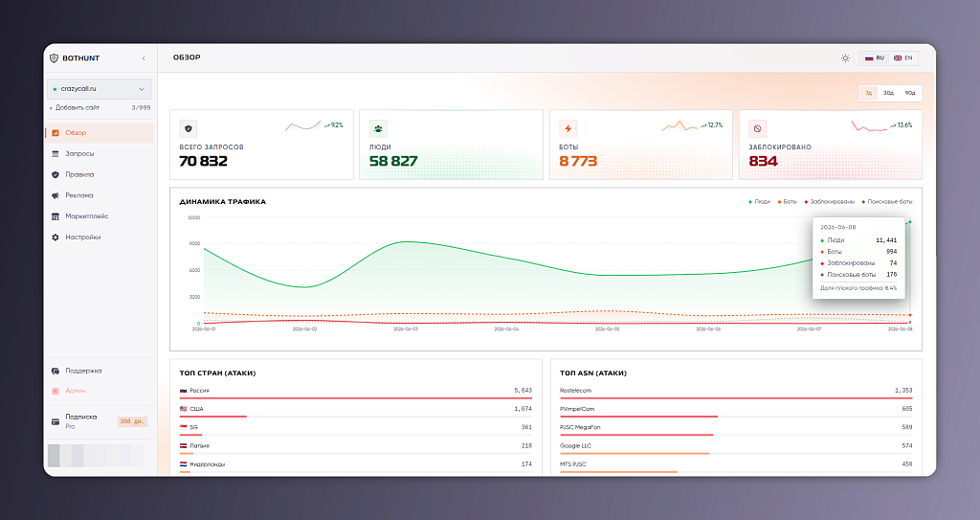Collapse the sidebar with the chevron arrow
980x520 pixels.
click(x=144, y=58)
